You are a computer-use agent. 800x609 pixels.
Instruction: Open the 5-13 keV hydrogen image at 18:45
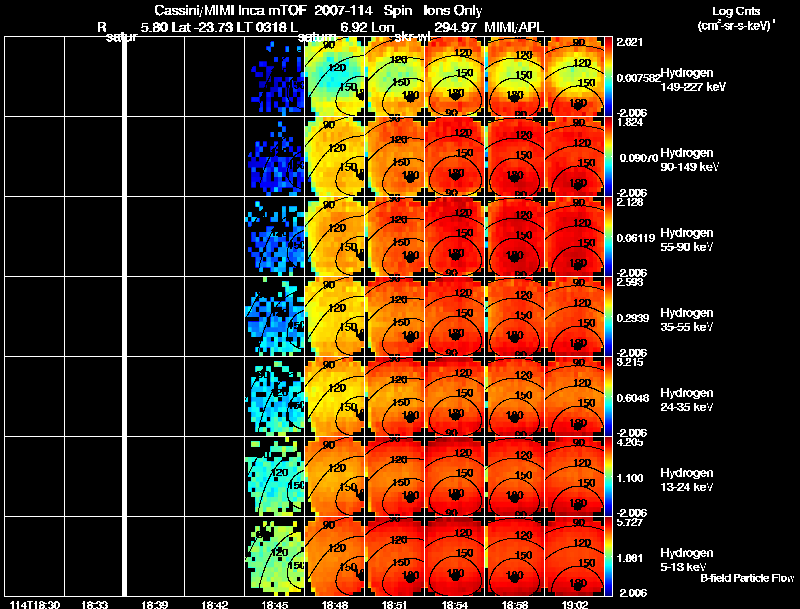(x=274, y=557)
